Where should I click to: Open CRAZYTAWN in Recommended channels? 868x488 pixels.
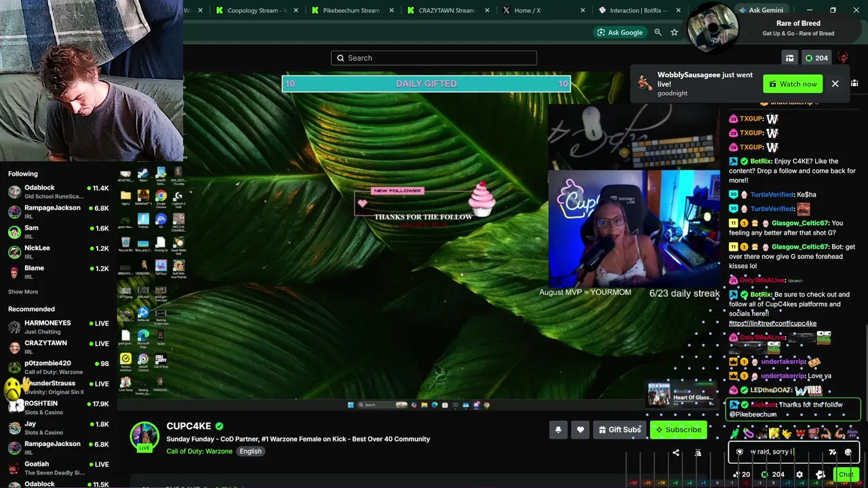click(58, 348)
